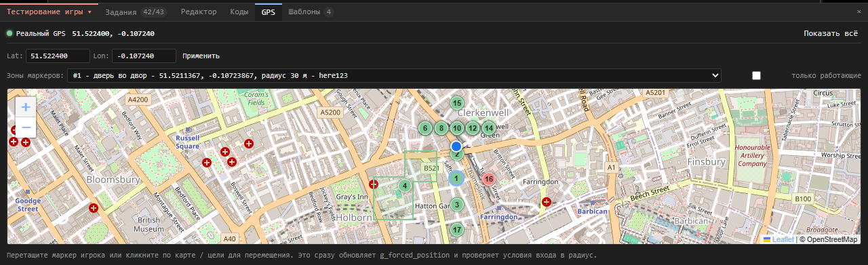Viewport: 868px width, 265px height.
Task: Select green map marker number 4
Action: (x=404, y=185)
